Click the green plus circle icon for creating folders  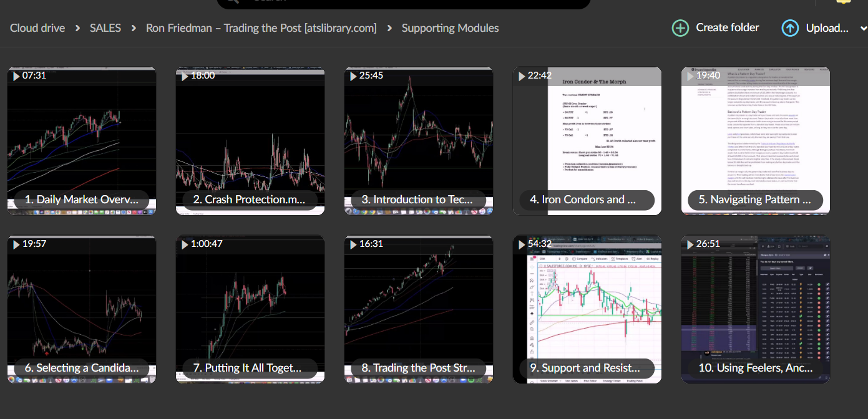(x=680, y=27)
